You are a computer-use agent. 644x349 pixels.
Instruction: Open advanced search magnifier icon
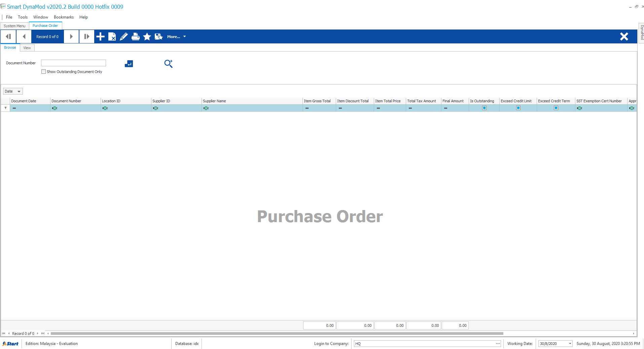point(168,64)
